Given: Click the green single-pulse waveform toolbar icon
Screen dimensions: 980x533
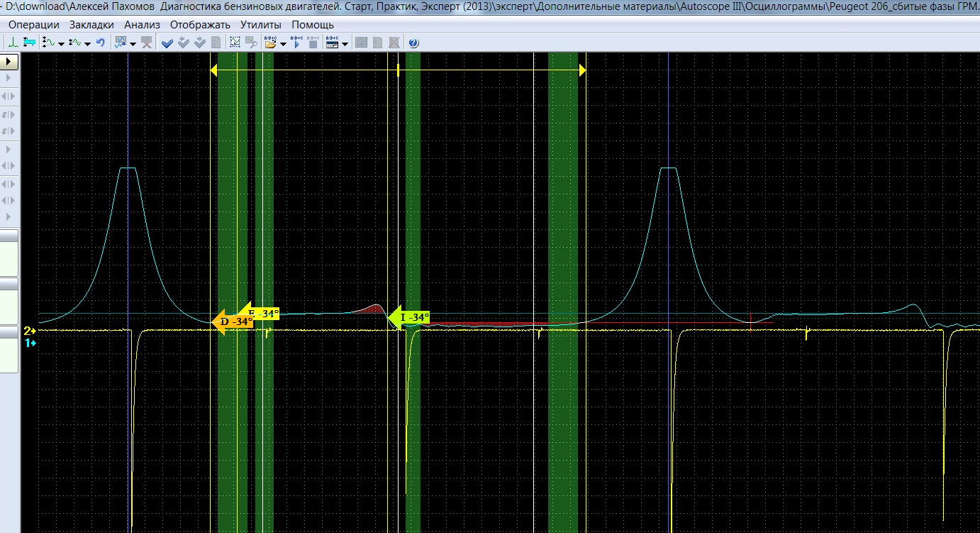Looking at the screenshot, I should tap(13, 43).
